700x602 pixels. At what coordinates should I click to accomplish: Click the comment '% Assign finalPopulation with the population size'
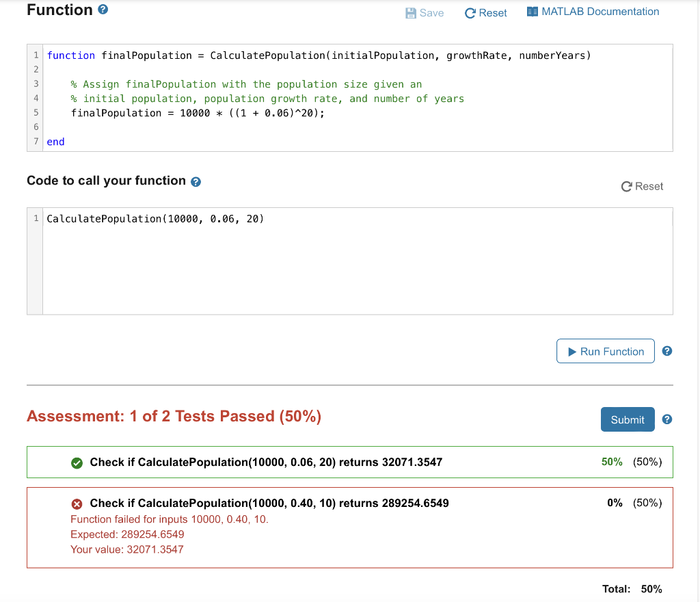tap(246, 84)
